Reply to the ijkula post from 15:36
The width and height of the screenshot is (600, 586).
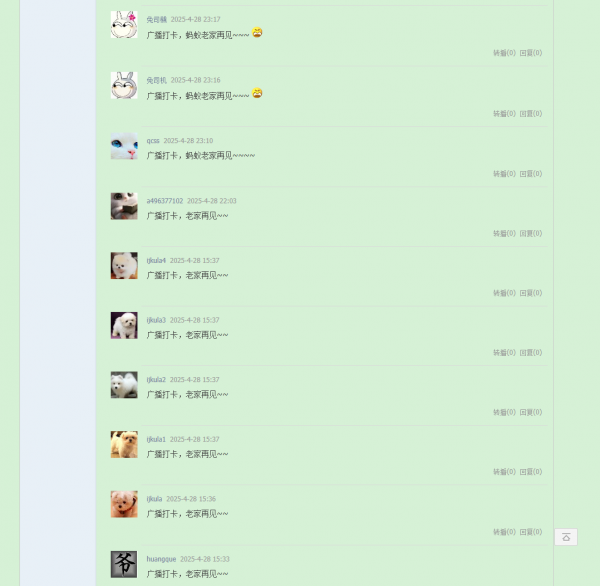[x=531, y=532]
